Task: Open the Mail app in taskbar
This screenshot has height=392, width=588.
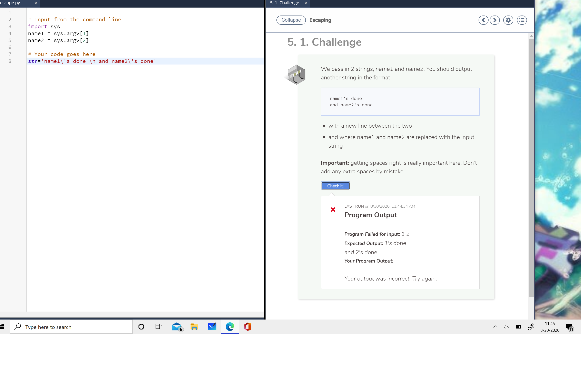Action: (177, 327)
